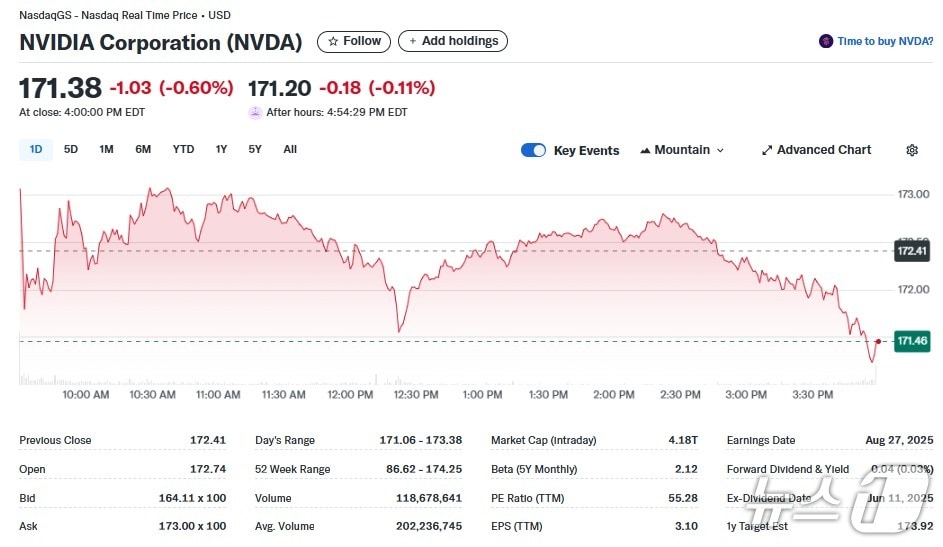Image resolution: width=943 pixels, height=547 pixels.
Task: Click the star icon in Follow button
Action: 333,42
